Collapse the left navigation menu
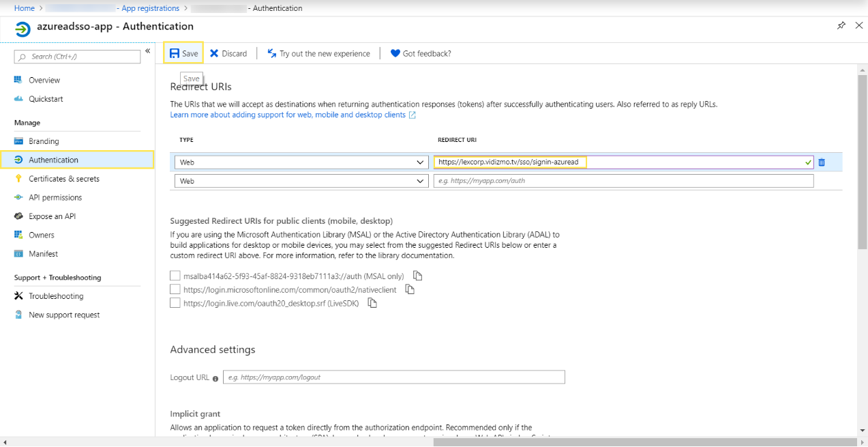Screen dimensions: 868x447 148,51
